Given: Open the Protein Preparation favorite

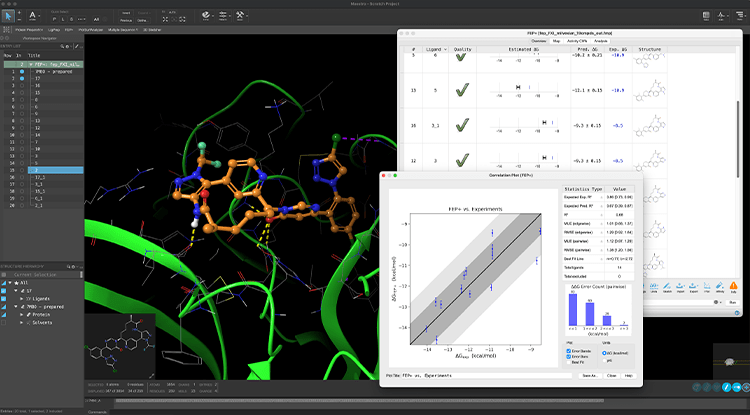Looking at the screenshot, I should tap(29, 30).
